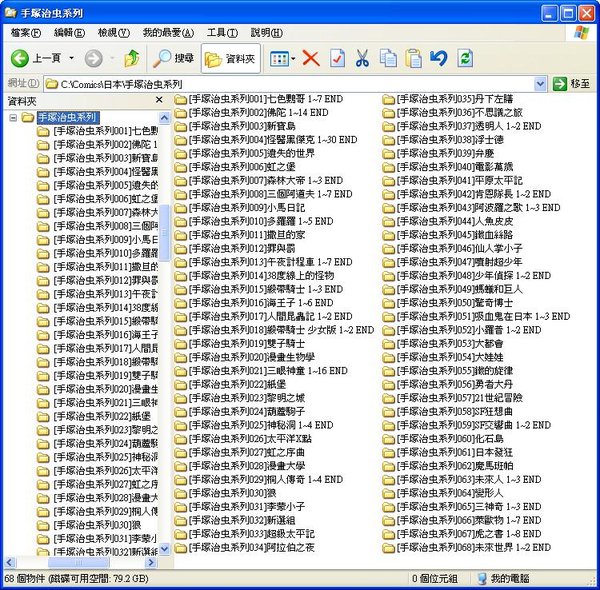Open the Search (搜尋) tool
This screenshot has height=590, width=600.
(x=173, y=59)
